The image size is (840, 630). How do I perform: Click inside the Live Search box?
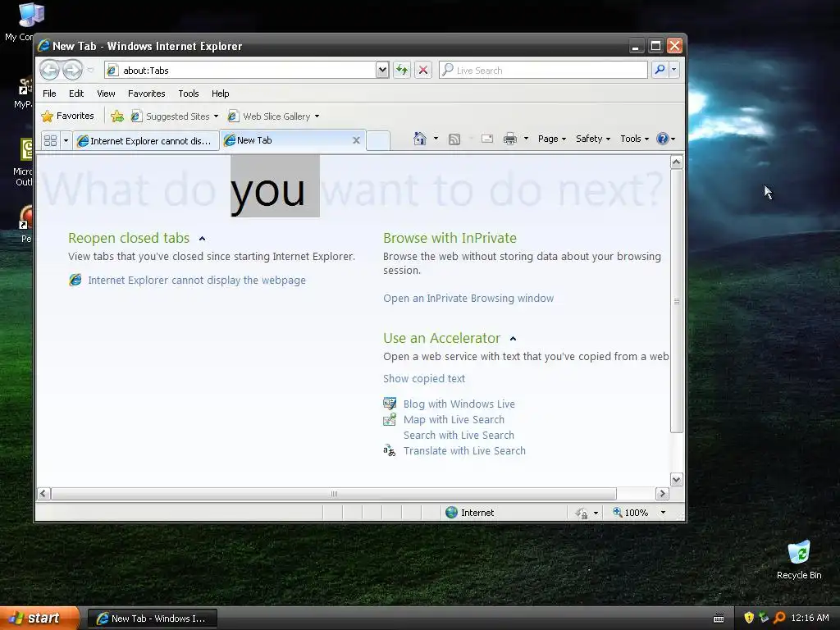pyautogui.click(x=543, y=71)
